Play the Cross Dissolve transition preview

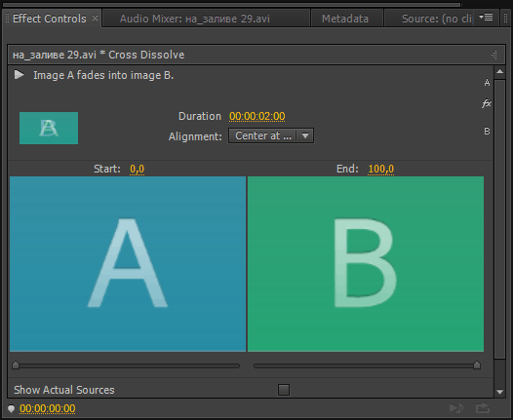pos(20,75)
